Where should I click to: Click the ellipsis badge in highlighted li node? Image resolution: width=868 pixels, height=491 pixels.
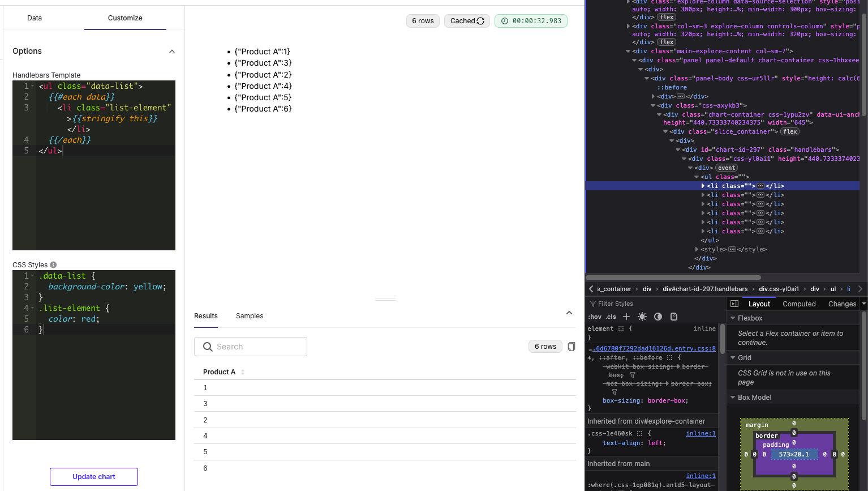click(x=760, y=186)
